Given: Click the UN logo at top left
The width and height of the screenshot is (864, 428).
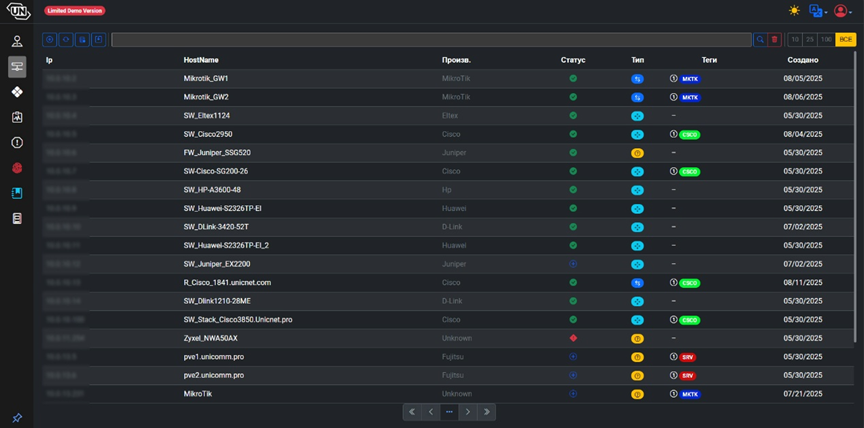Looking at the screenshot, I should pyautogui.click(x=17, y=11).
